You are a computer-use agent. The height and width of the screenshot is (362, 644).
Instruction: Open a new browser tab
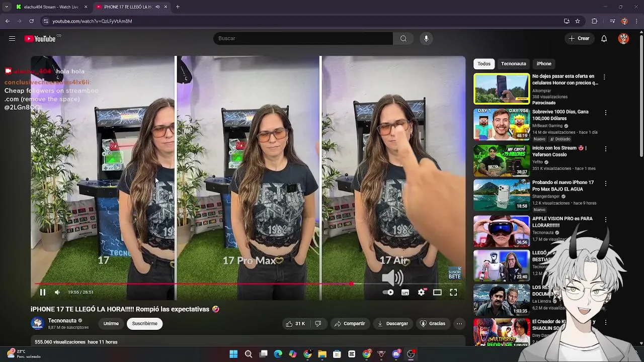(178, 7)
